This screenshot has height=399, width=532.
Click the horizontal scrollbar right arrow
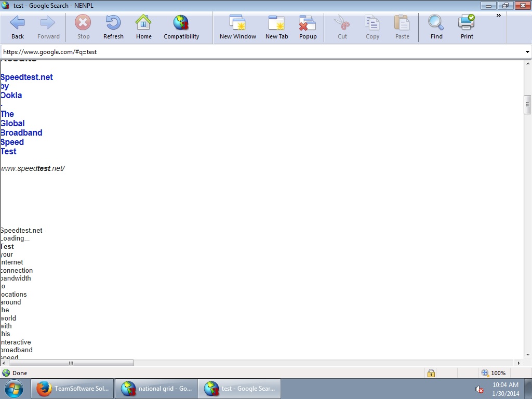518,363
